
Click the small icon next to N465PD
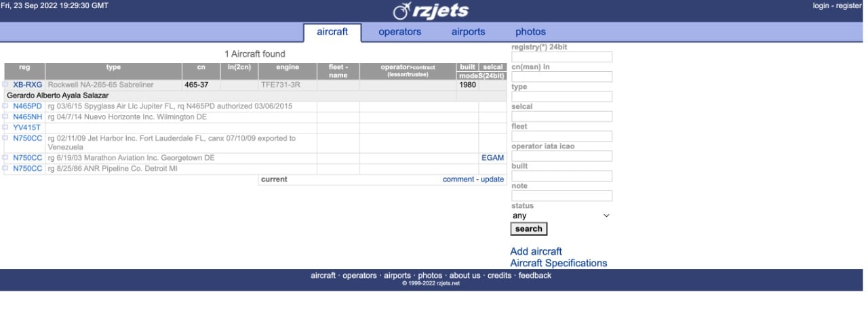coord(5,106)
